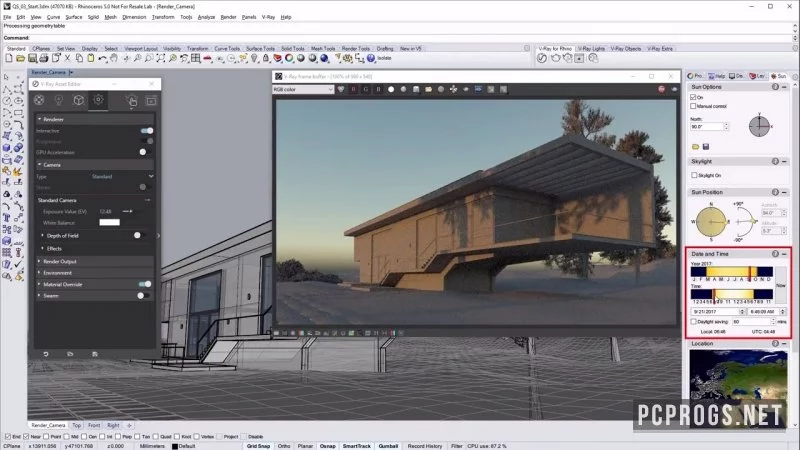Toggle Depth of Field switch
This screenshot has height=450, width=800.
click(x=140, y=235)
